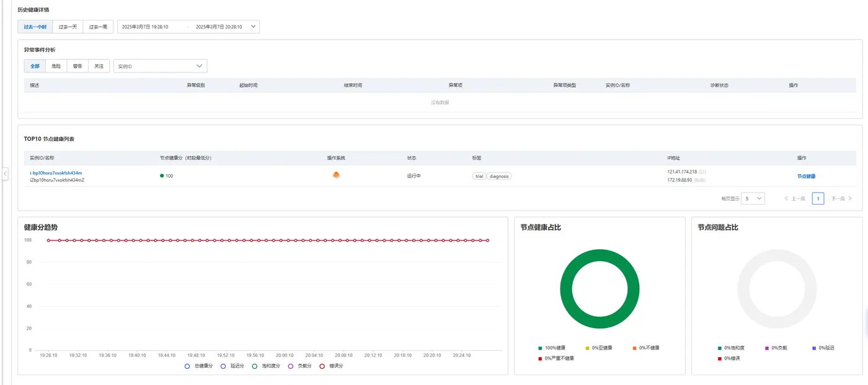The width and height of the screenshot is (868, 385).
Task: Expand the date range picker arrow
Action: (253, 27)
